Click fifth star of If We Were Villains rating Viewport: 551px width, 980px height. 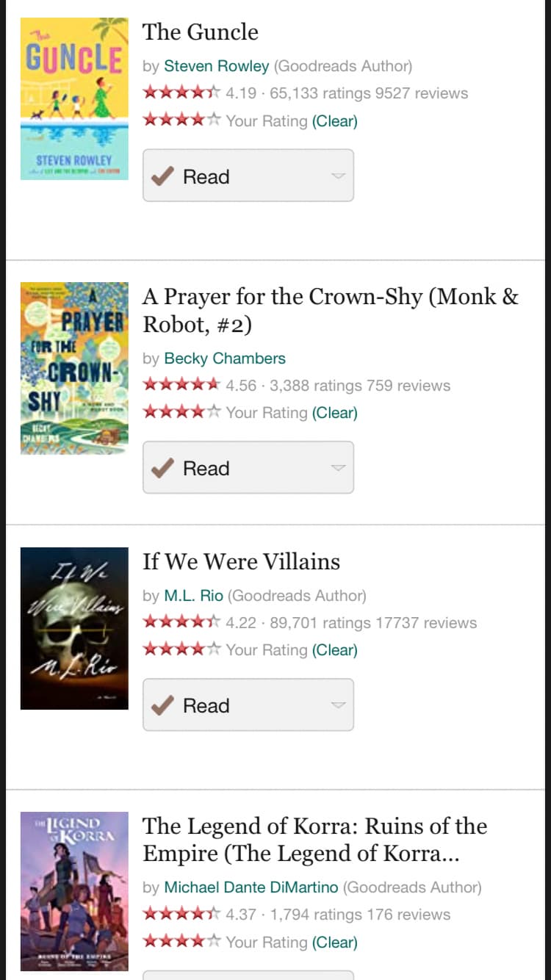pyautogui.click(x=213, y=649)
